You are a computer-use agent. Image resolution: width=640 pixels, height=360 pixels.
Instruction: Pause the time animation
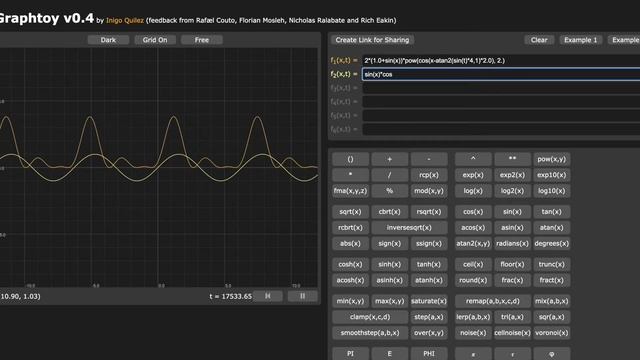pyautogui.click(x=302, y=296)
